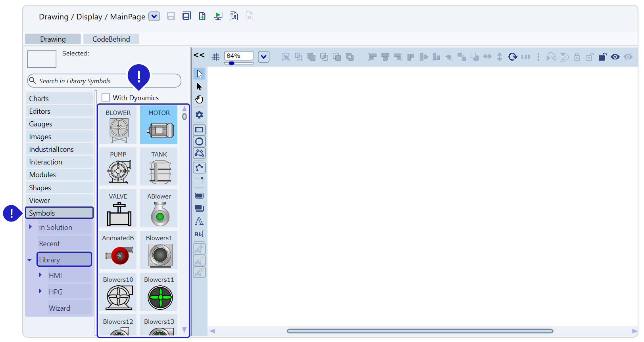Expand the HMI library folder
This screenshot has width=644, height=342.
click(40, 275)
